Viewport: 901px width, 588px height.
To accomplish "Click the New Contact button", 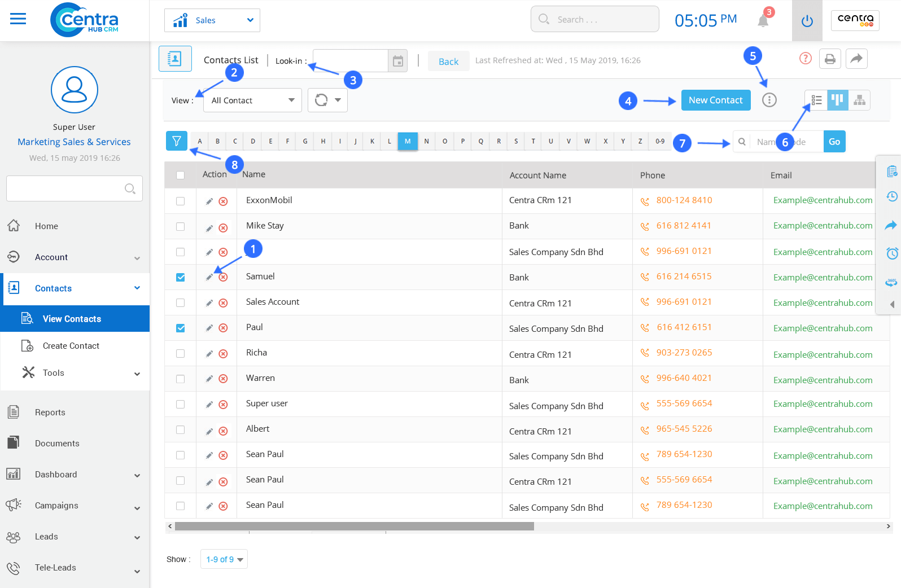I will [x=716, y=100].
